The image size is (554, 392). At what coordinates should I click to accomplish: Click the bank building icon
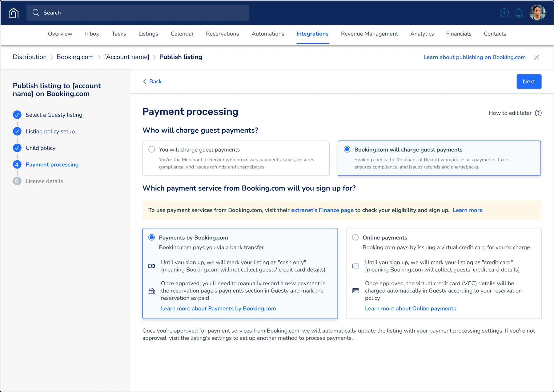click(152, 291)
